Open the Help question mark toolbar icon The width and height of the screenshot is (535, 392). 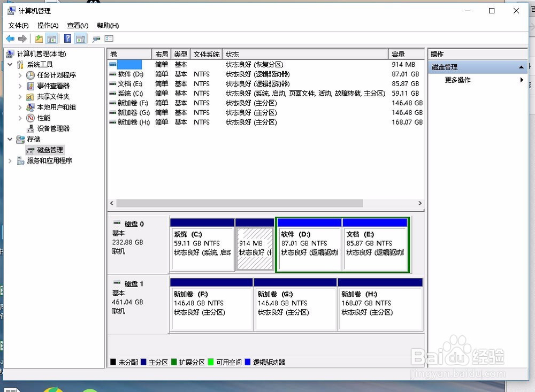(x=67, y=39)
